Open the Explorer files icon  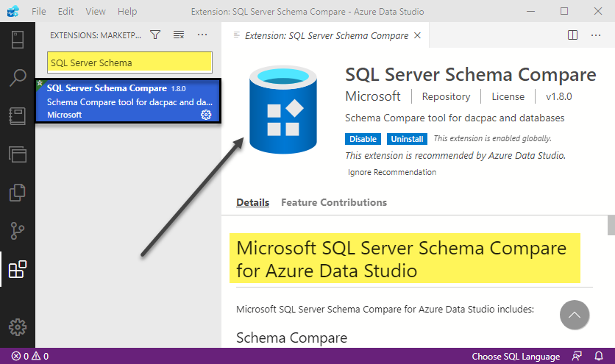pyautogui.click(x=17, y=193)
